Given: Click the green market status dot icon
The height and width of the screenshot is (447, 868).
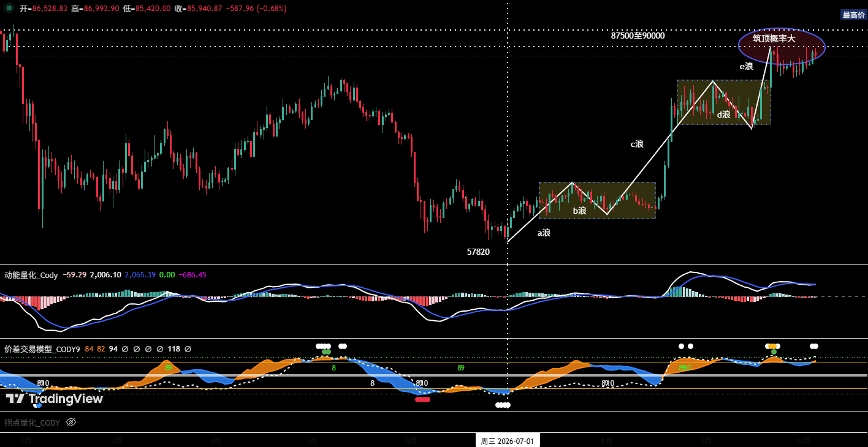Looking at the screenshot, I should tap(10, 9).
